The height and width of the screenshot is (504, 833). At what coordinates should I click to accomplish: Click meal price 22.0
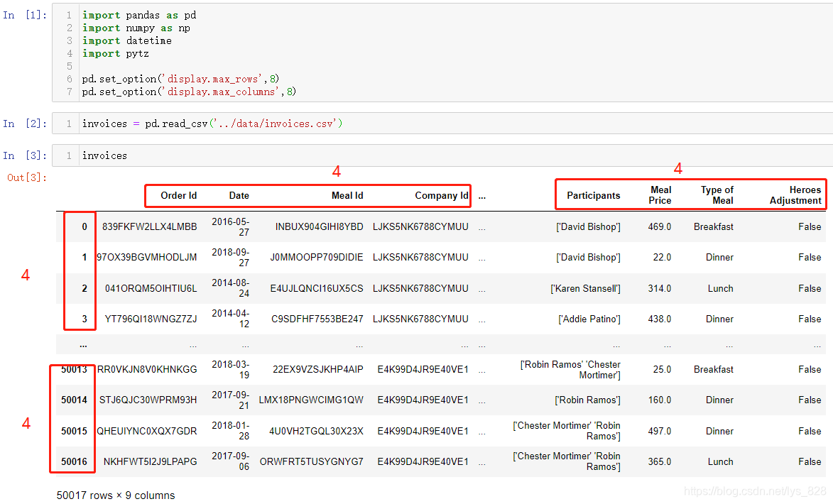coord(662,257)
